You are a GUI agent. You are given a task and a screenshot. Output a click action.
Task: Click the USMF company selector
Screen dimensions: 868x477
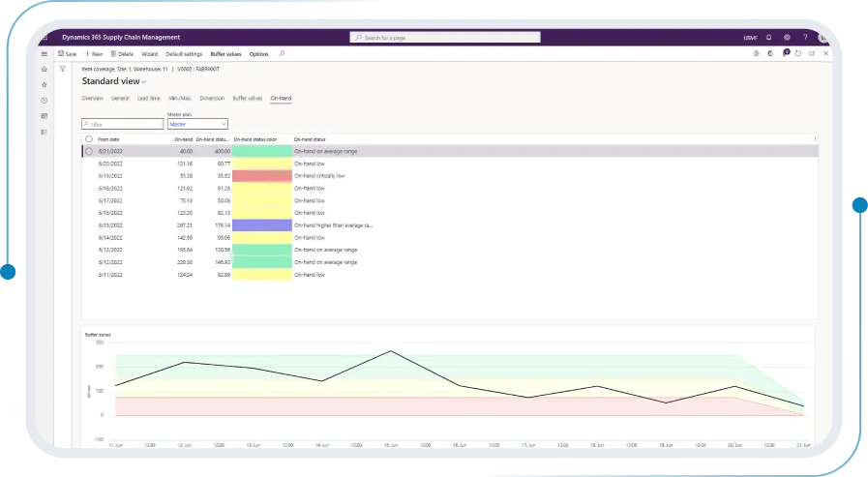point(750,38)
